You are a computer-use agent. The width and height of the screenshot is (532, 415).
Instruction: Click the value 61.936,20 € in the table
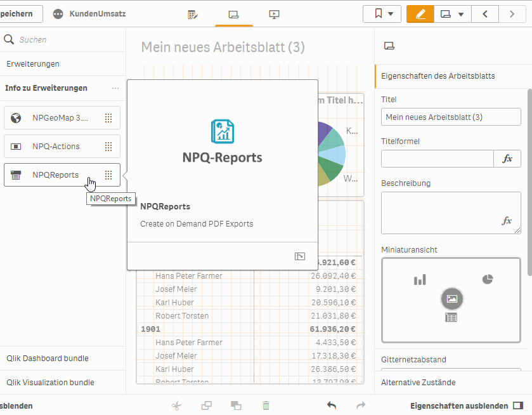point(332,329)
